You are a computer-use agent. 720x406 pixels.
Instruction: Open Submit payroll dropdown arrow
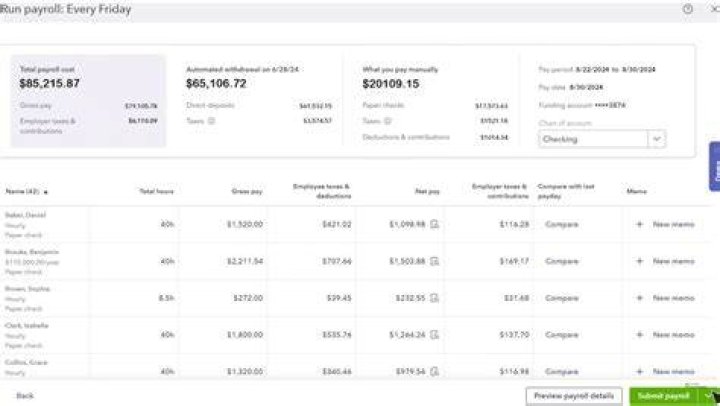[x=709, y=395]
